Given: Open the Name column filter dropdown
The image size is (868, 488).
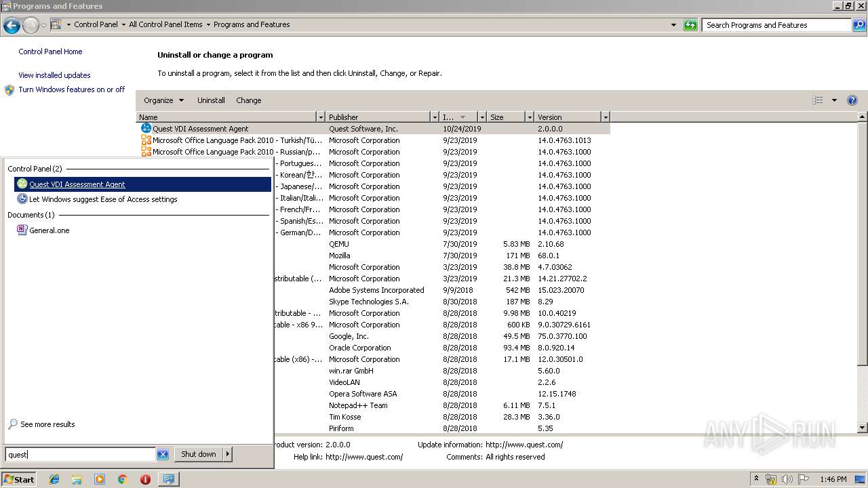Looking at the screenshot, I should point(321,117).
